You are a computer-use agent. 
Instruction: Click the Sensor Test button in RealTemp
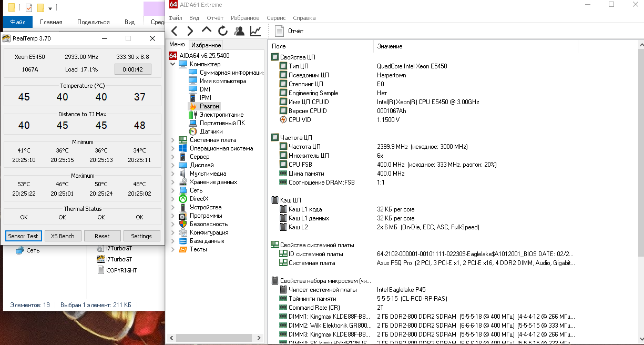pyautogui.click(x=23, y=236)
